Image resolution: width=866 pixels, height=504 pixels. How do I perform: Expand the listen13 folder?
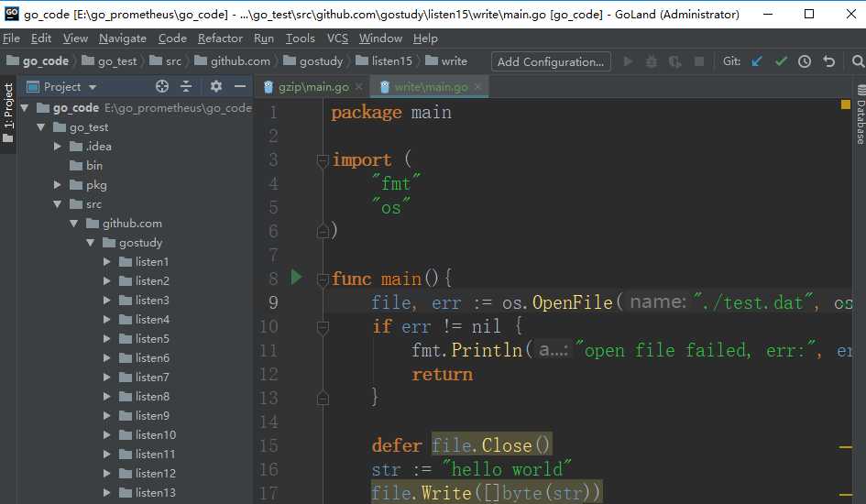(x=107, y=492)
